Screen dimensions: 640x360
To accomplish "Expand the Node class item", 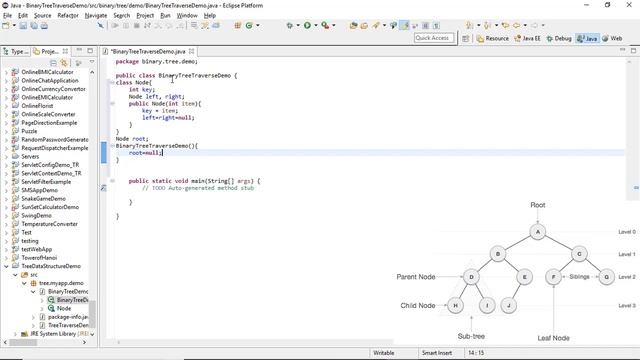I will [x=42, y=308].
